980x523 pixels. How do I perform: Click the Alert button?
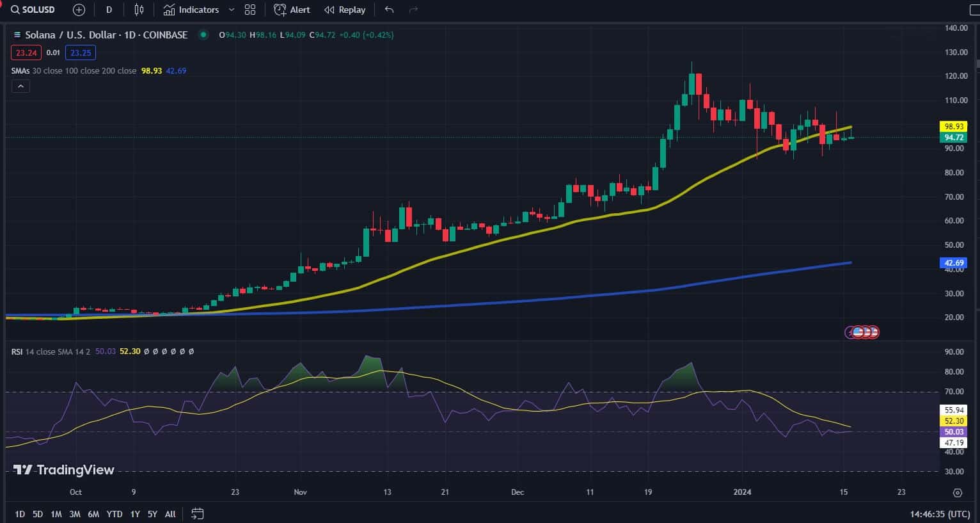click(x=292, y=10)
